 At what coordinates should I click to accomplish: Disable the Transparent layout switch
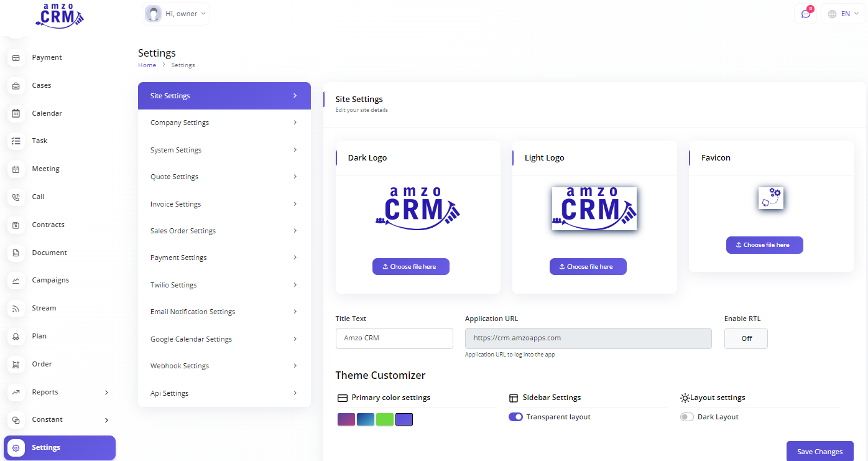point(515,417)
